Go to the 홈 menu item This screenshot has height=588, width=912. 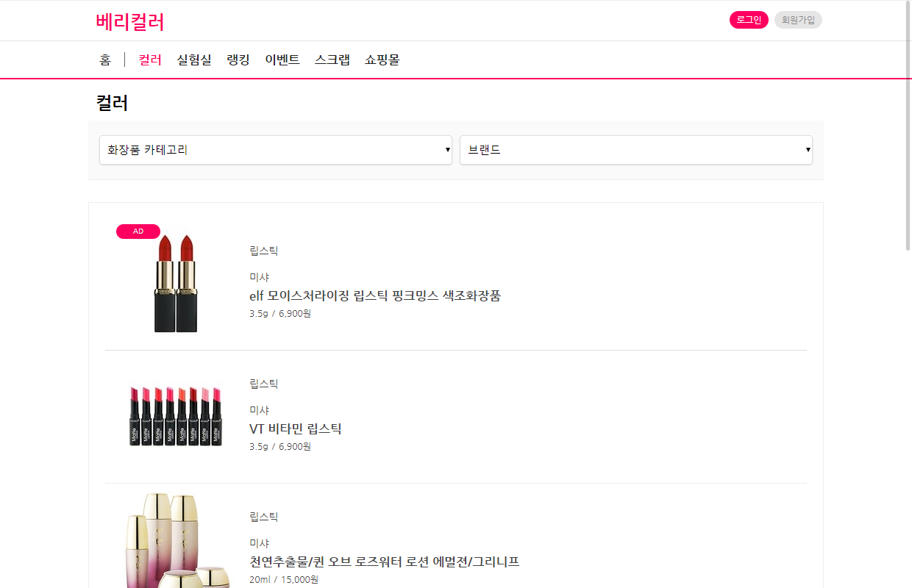105,60
